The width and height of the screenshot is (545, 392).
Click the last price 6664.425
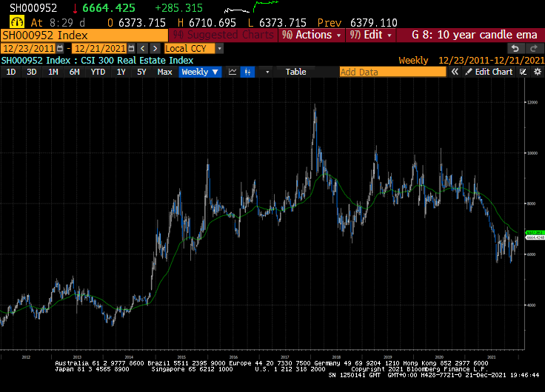point(109,8)
